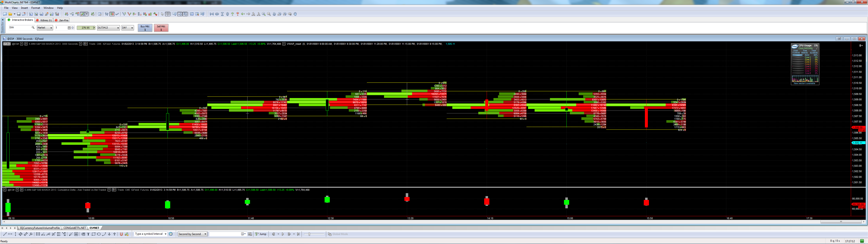868x244 pixels.
Task: Select the Text drawing tool
Action: click(x=88, y=234)
